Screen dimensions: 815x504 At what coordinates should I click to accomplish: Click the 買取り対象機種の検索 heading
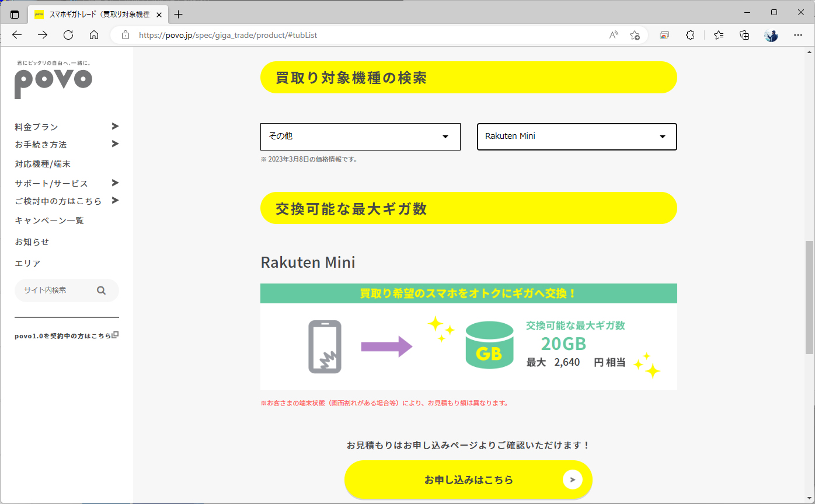pyautogui.click(x=351, y=77)
